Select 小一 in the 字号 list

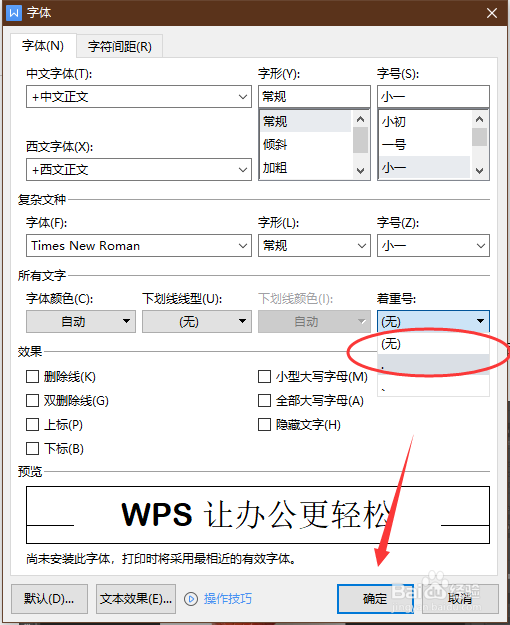click(424, 168)
